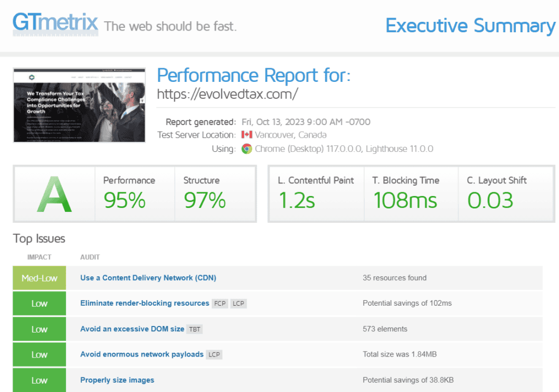Screen dimensions: 559x392
Task: Open 'Avoid enormous network payloads' audit
Action: pyautogui.click(x=141, y=354)
